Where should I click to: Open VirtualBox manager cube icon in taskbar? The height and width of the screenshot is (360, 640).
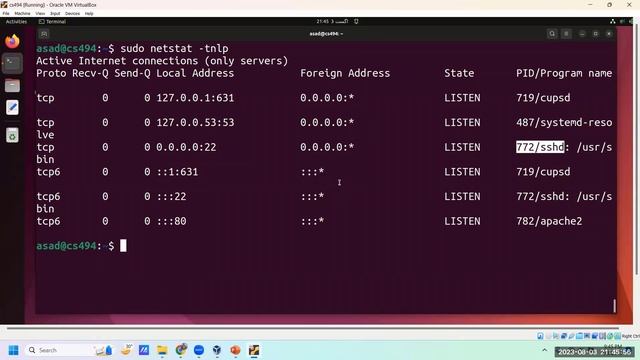pyautogui.click(x=217, y=350)
